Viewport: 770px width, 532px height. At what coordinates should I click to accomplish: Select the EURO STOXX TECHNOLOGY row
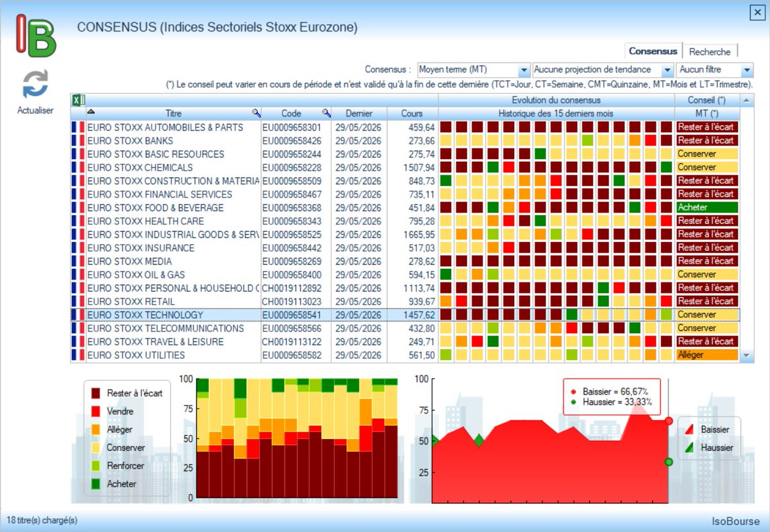click(x=405, y=315)
